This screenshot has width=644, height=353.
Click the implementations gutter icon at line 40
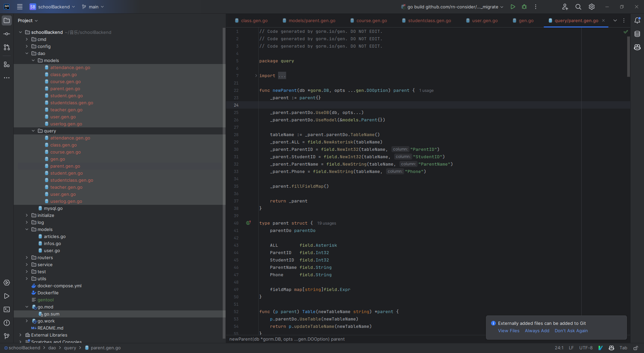248,223
